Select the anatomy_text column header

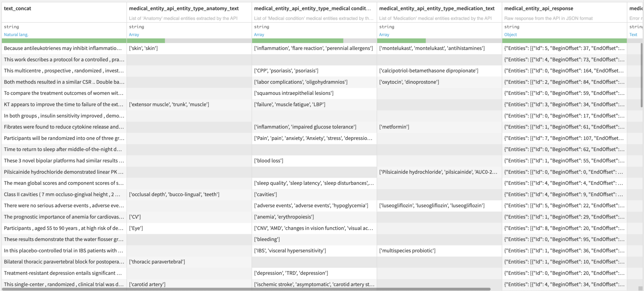[x=189, y=8]
